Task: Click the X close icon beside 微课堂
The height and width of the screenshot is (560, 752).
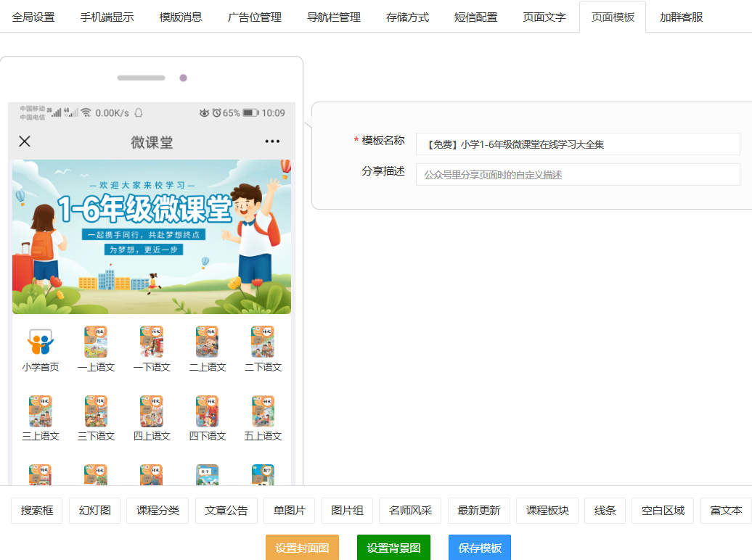Action: 25,141
